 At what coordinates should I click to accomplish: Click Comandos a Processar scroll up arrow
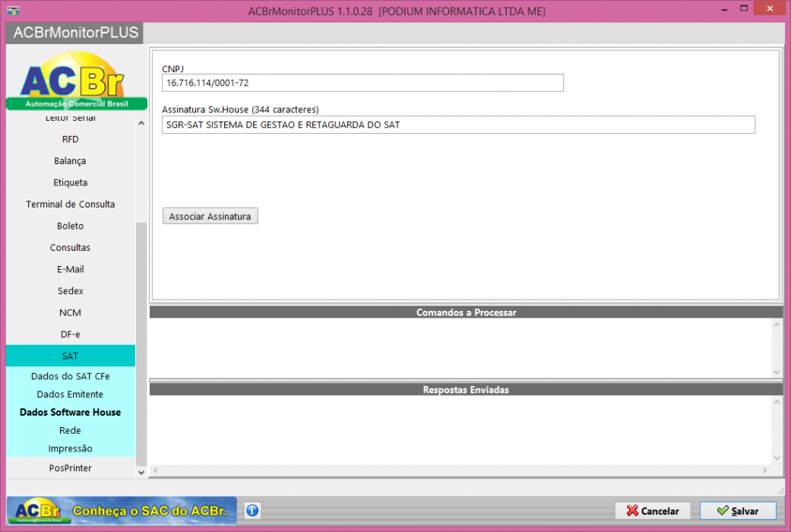[x=777, y=325]
